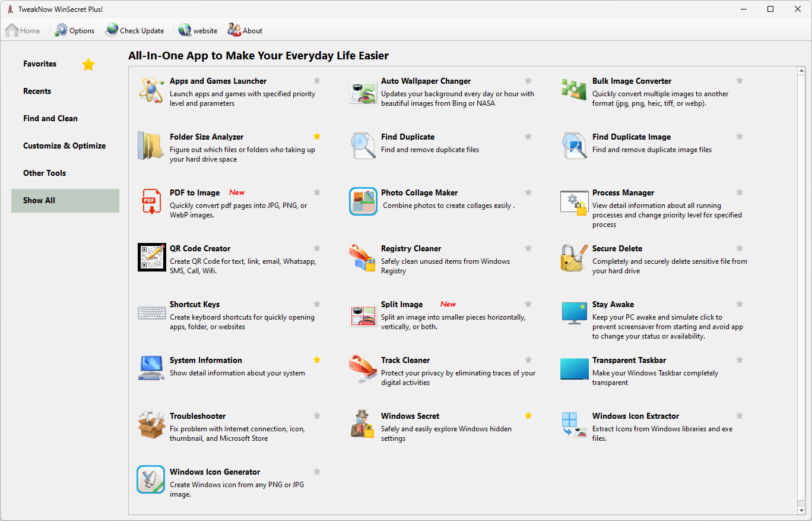The width and height of the screenshot is (812, 521).
Task: Click Check Update in the toolbar
Action: pyautogui.click(x=135, y=30)
